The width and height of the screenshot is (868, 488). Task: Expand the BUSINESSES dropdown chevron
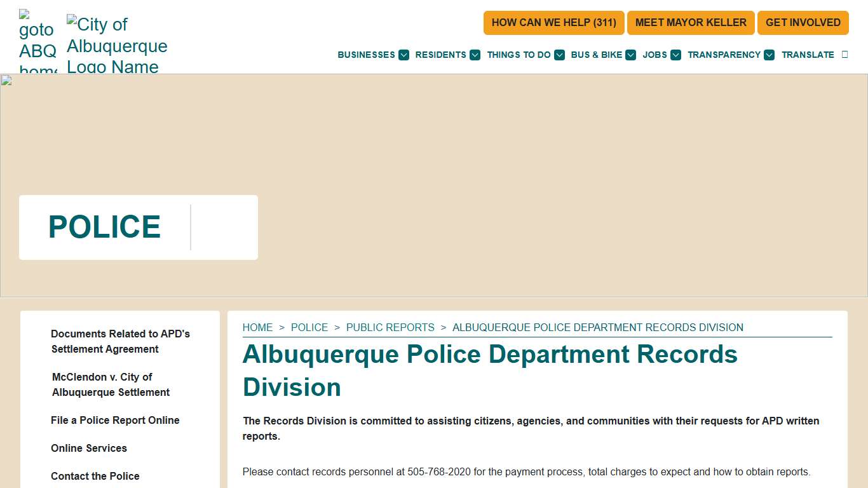403,55
